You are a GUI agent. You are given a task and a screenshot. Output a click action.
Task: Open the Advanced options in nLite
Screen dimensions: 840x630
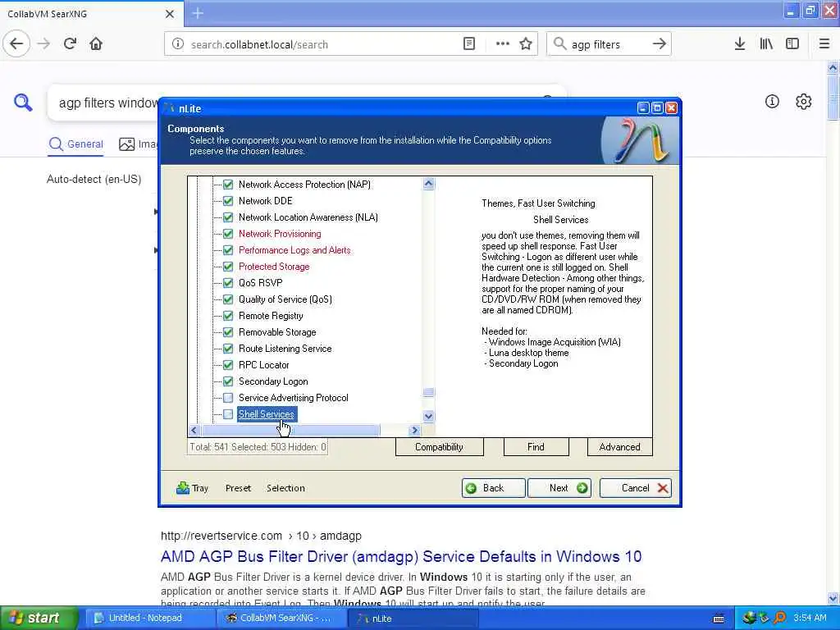pos(620,447)
